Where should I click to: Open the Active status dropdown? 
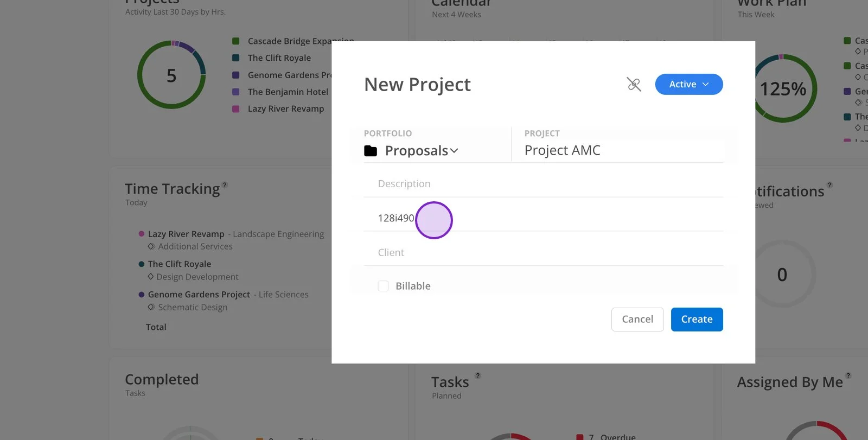click(x=689, y=84)
